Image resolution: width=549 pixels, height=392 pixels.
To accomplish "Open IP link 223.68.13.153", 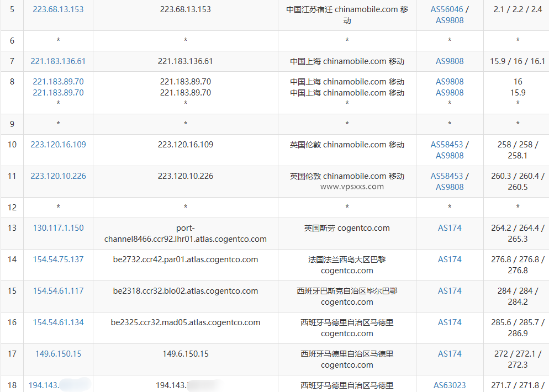I will click(x=58, y=9).
